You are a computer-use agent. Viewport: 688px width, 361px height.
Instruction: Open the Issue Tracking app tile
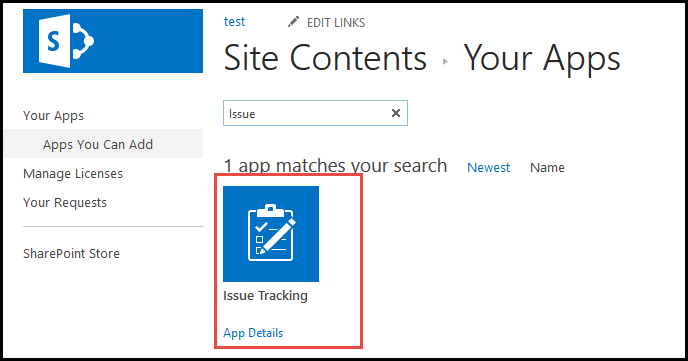click(x=271, y=234)
